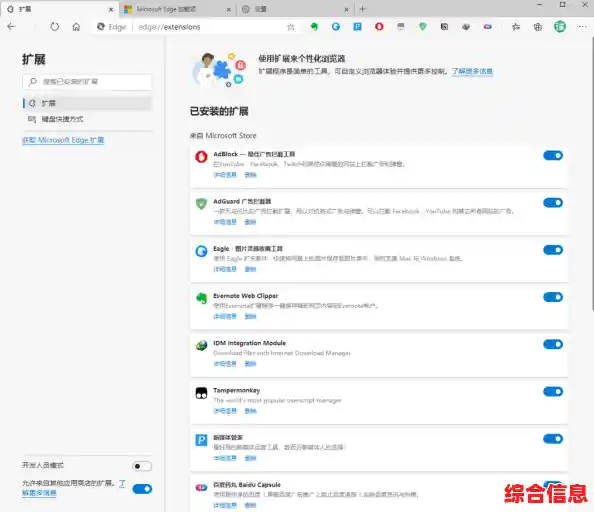The width and height of the screenshot is (594, 512).
Task: Open 获取 Microsoft Edge 扩展 link
Action: [x=63, y=140]
